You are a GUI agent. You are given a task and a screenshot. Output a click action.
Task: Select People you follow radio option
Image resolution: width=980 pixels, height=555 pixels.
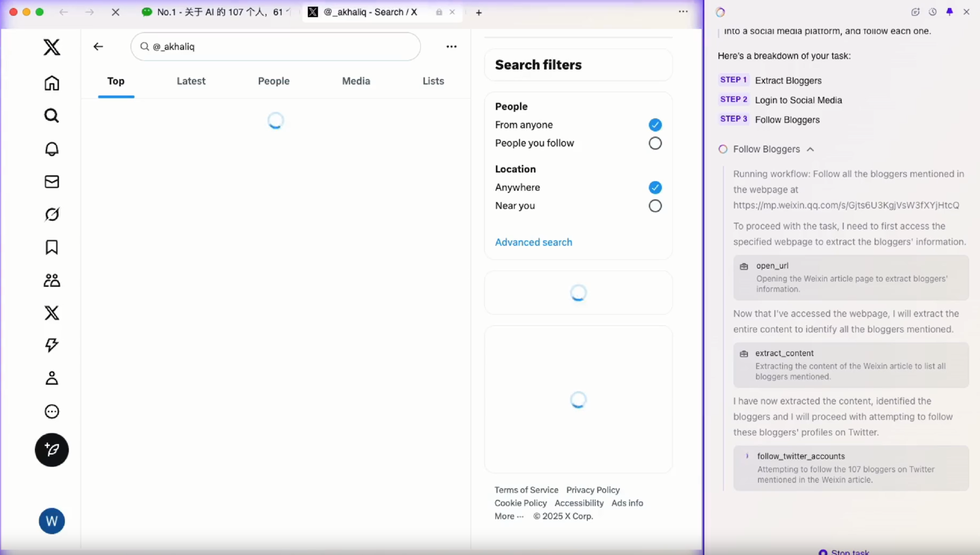[x=655, y=143]
